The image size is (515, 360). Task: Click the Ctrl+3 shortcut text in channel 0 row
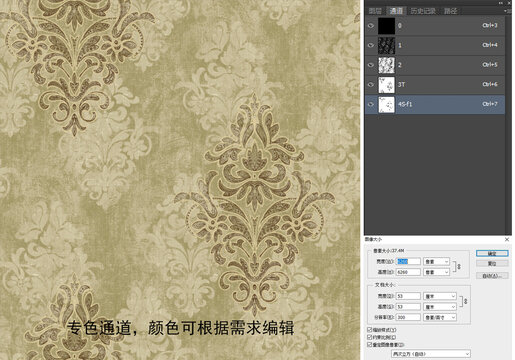(490, 25)
